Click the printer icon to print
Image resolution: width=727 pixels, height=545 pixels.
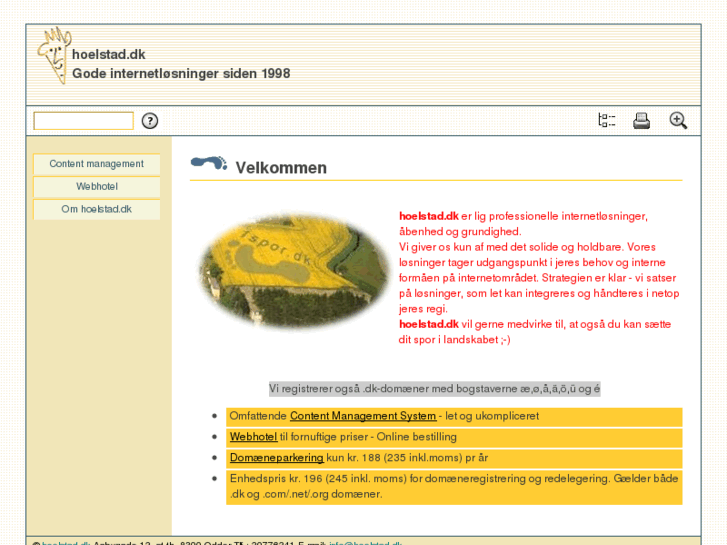click(642, 121)
